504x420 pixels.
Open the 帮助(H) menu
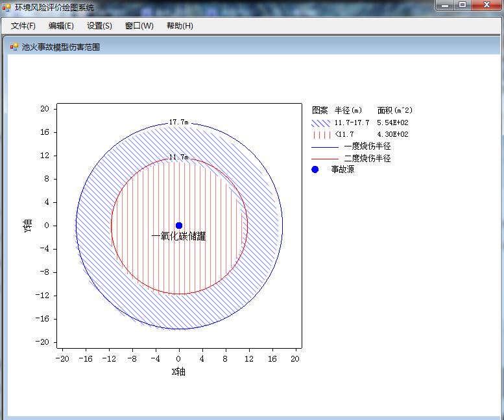[x=180, y=26]
